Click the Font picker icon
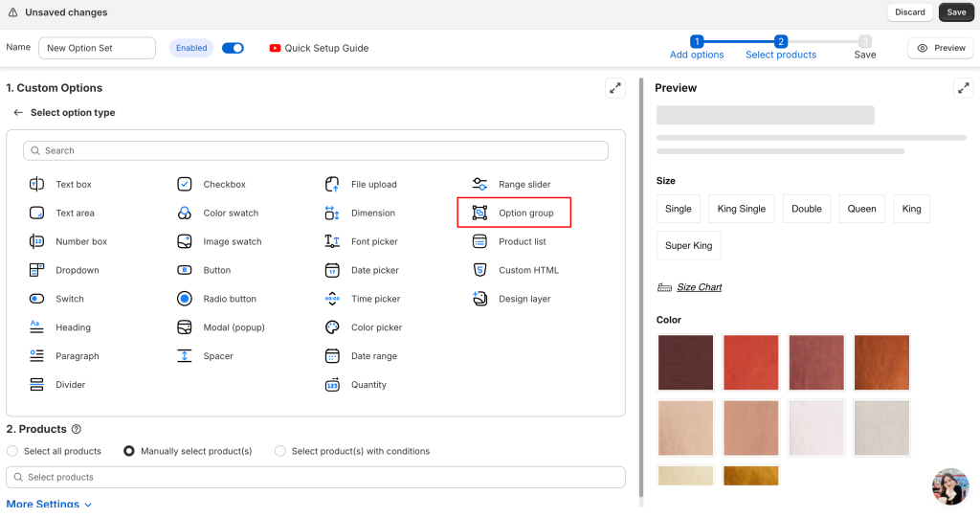The image size is (980, 518). tap(332, 241)
